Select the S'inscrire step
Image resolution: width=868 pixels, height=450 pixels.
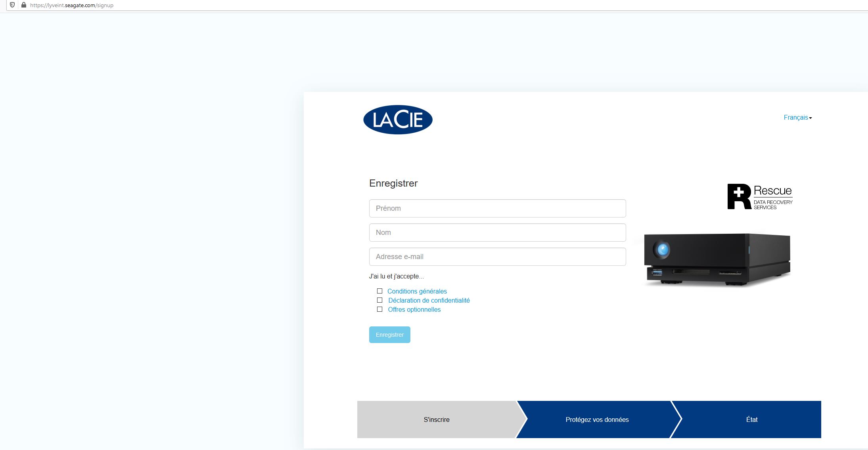click(436, 419)
